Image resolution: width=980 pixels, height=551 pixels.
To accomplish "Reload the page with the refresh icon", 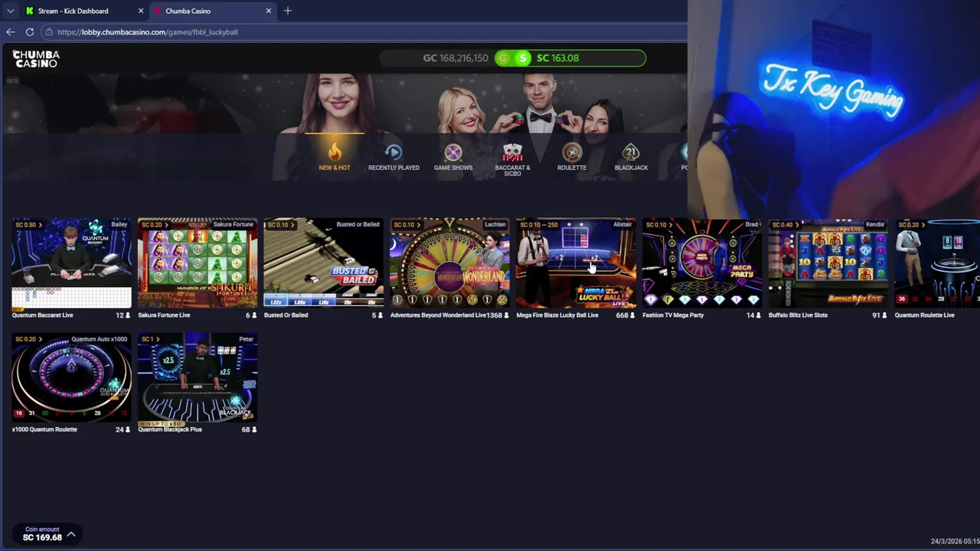I will click(x=30, y=32).
